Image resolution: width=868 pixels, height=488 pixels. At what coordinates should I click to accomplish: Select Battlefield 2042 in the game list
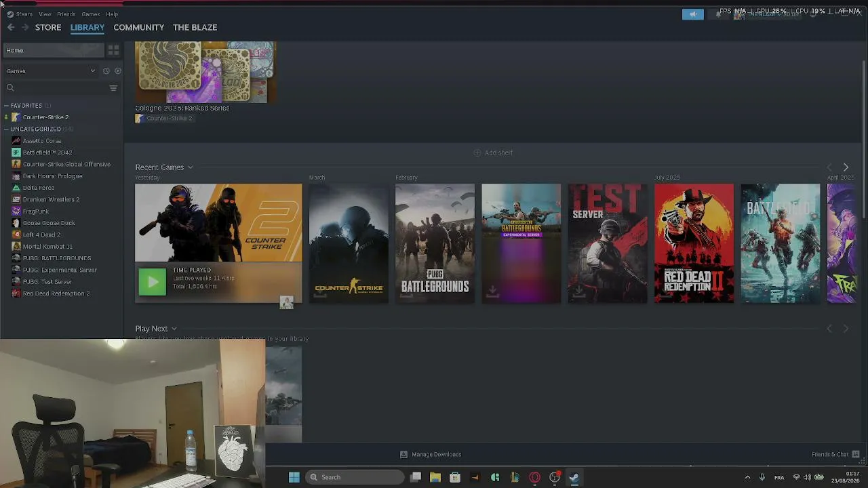point(47,152)
